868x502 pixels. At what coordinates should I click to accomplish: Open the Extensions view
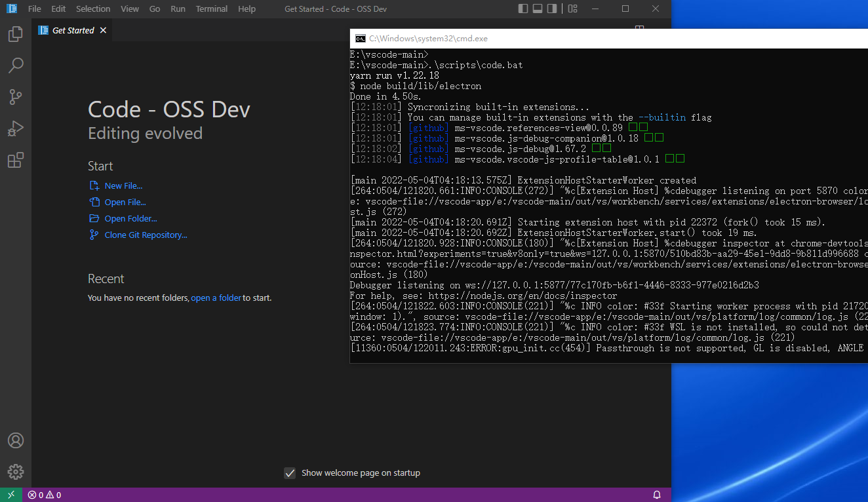point(16,160)
